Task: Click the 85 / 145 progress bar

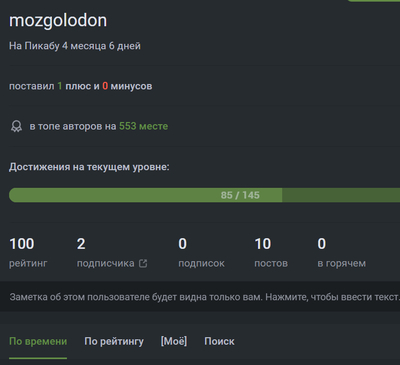Action: 204,195
